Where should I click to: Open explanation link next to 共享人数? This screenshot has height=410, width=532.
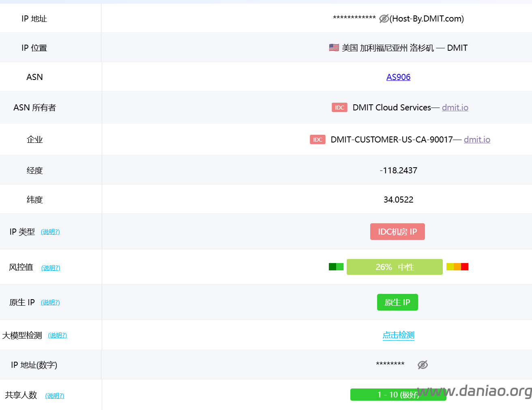(55, 396)
